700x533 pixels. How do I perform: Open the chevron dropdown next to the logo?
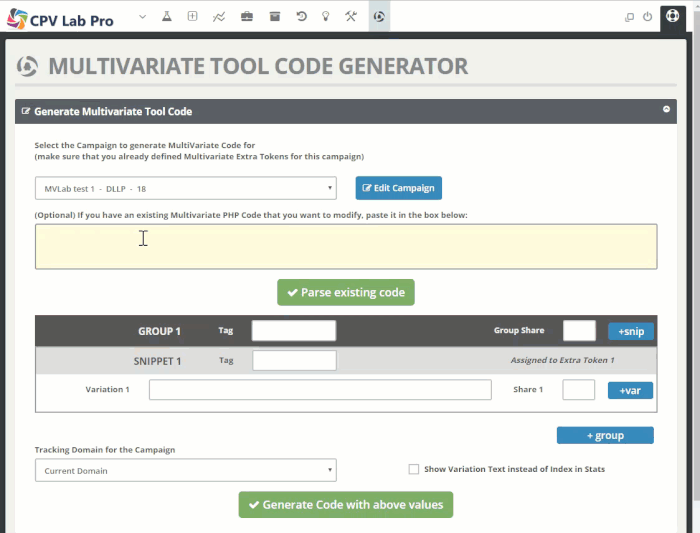click(x=142, y=17)
